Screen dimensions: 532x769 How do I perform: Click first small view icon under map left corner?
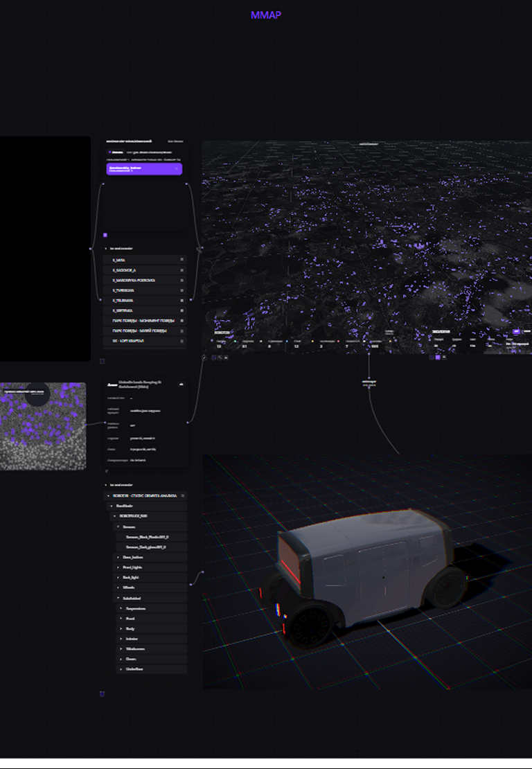click(214, 357)
